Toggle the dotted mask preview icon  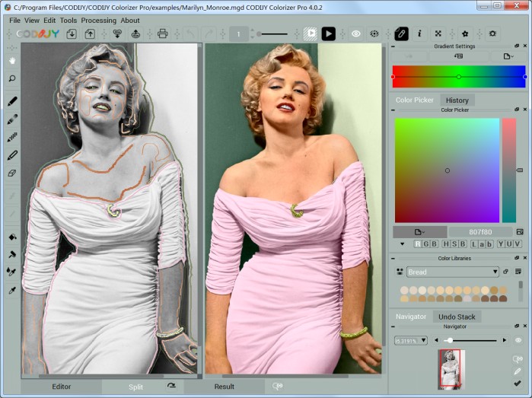(374, 33)
